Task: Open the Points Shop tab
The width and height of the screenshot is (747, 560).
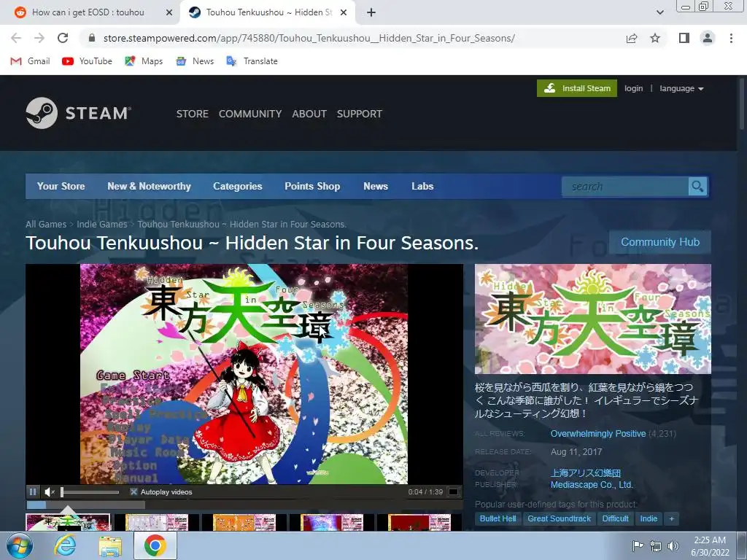Action: [312, 186]
